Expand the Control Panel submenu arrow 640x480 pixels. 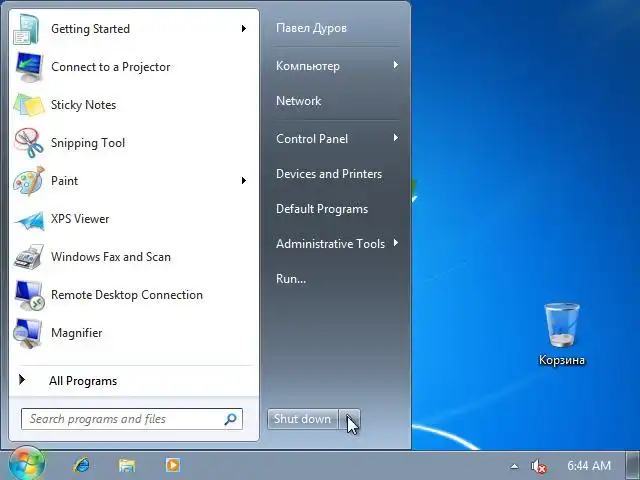(396, 138)
